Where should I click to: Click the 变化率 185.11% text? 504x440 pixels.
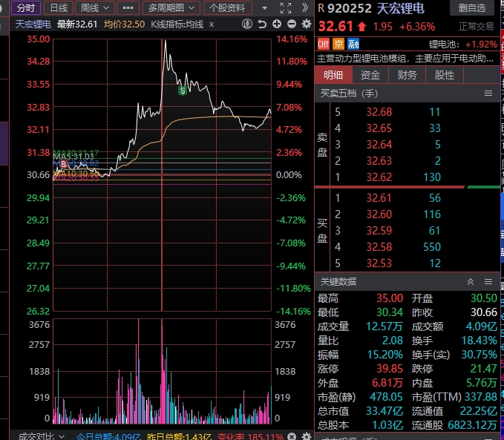[x=250, y=436]
